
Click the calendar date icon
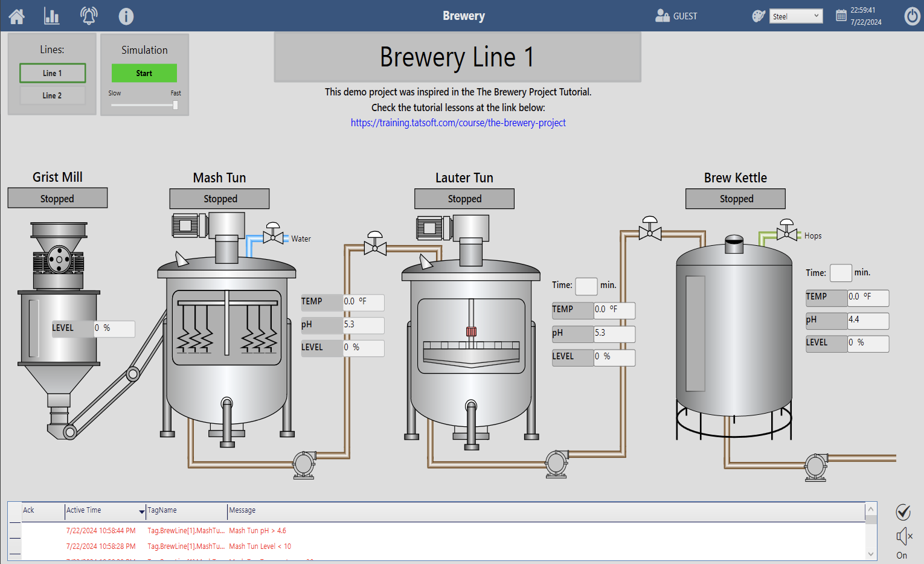click(841, 16)
